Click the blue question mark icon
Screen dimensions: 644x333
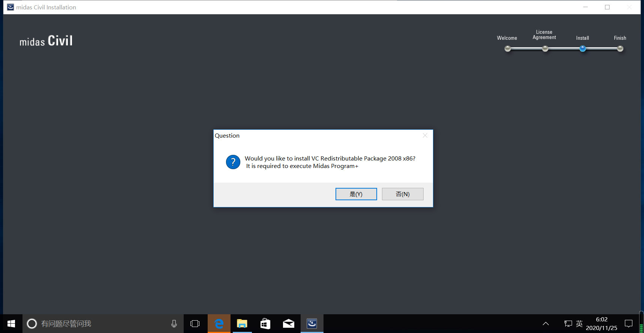coord(233,162)
